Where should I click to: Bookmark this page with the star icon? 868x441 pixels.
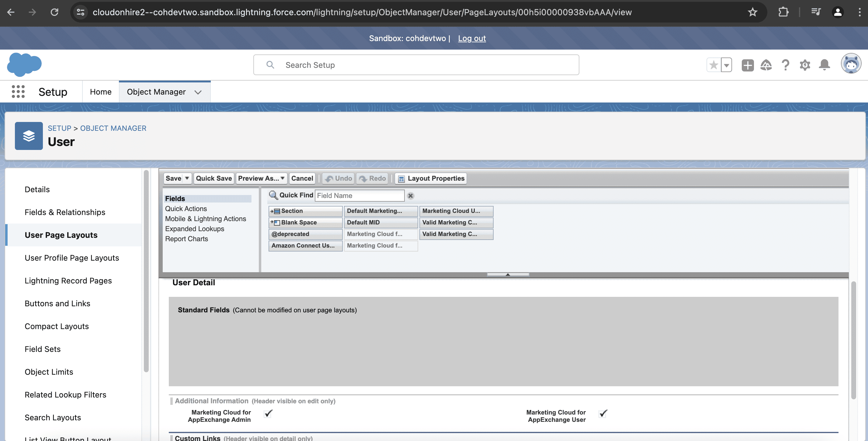(752, 12)
